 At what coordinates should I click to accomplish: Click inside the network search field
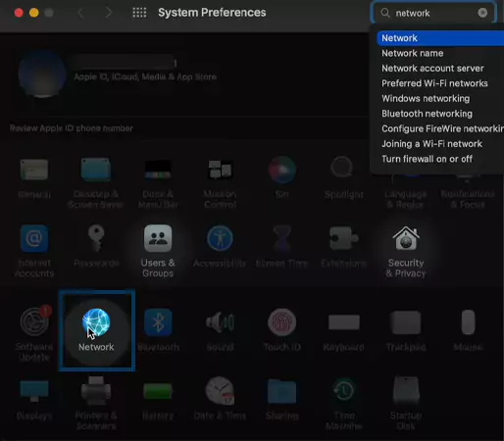point(433,13)
